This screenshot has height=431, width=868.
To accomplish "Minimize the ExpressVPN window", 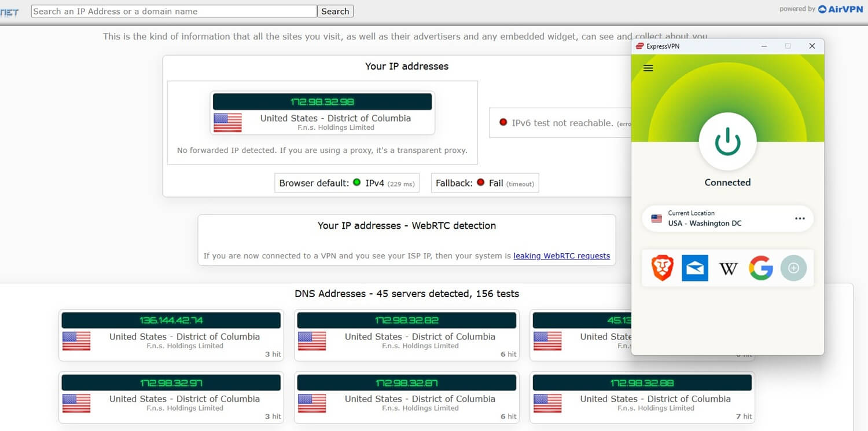I will click(x=763, y=46).
